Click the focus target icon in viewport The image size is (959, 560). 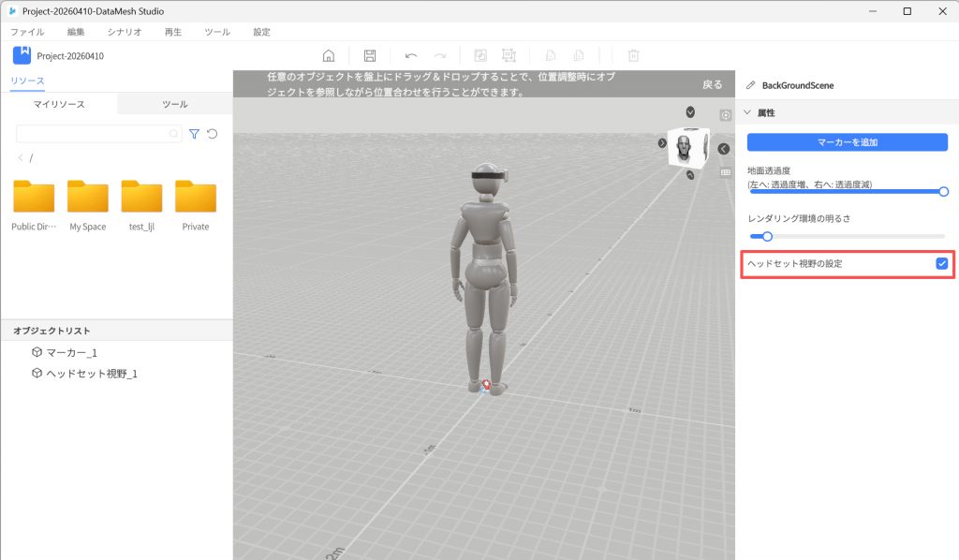(725, 115)
